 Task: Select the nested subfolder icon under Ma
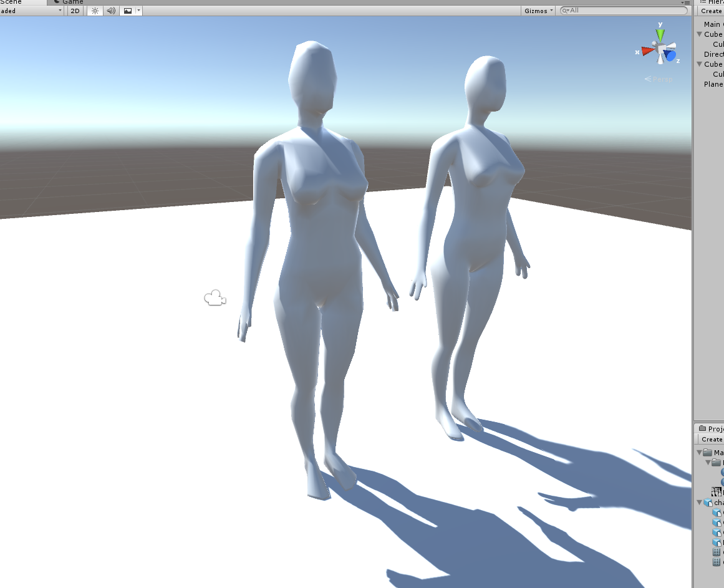pos(716,462)
